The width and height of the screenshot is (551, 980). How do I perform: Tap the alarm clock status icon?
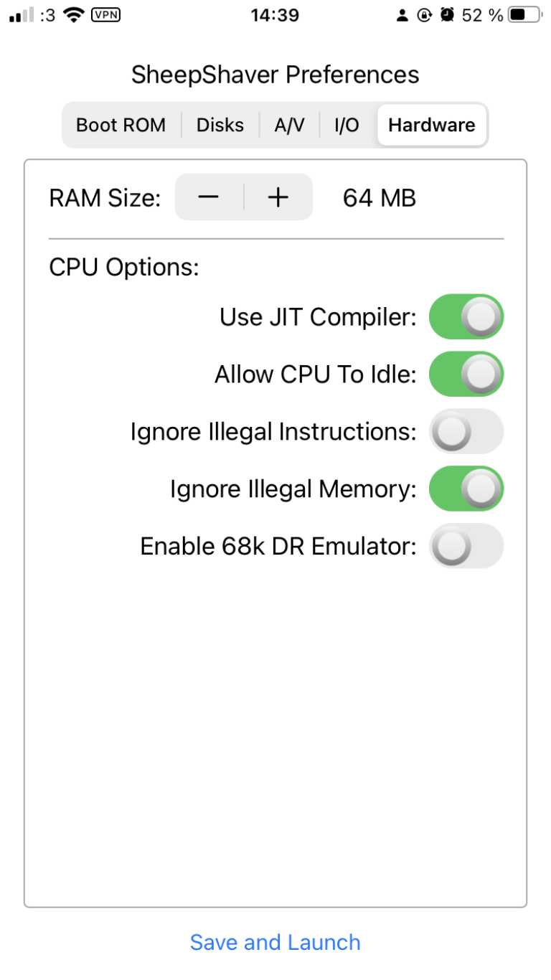point(448,15)
